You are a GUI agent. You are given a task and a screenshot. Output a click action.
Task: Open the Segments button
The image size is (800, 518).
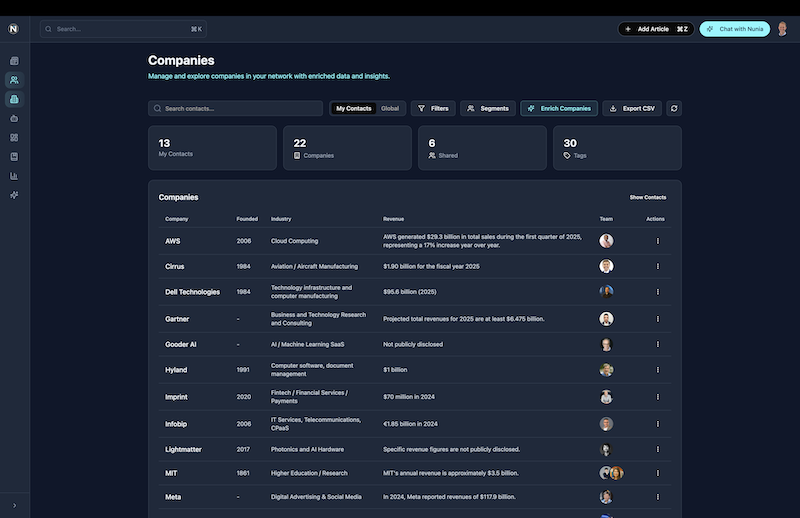[x=488, y=108]
